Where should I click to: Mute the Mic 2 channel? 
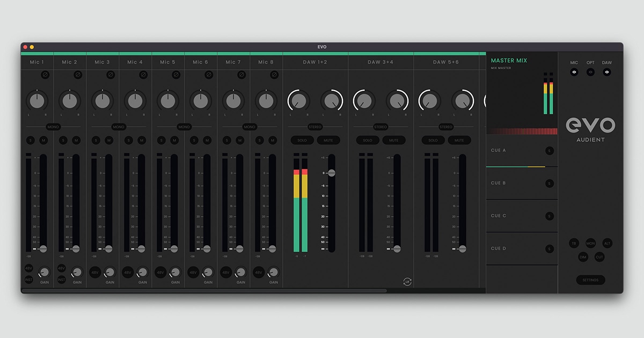[x=76, y=141]
